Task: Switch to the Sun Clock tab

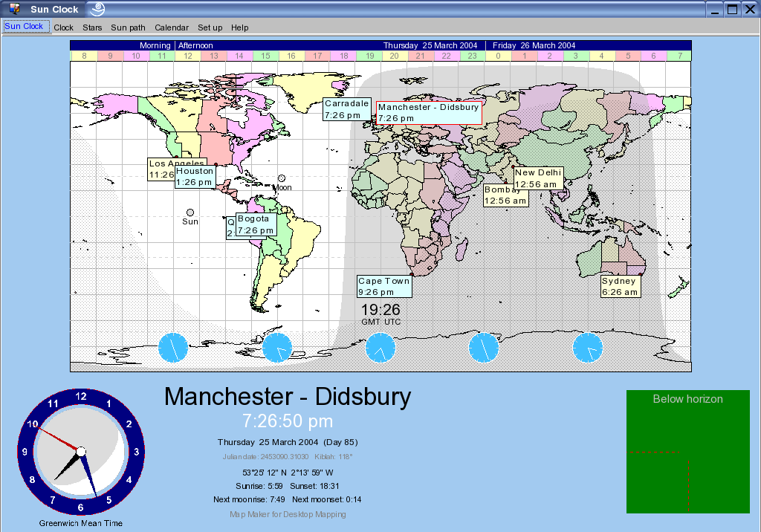Action: pos(25,25)
